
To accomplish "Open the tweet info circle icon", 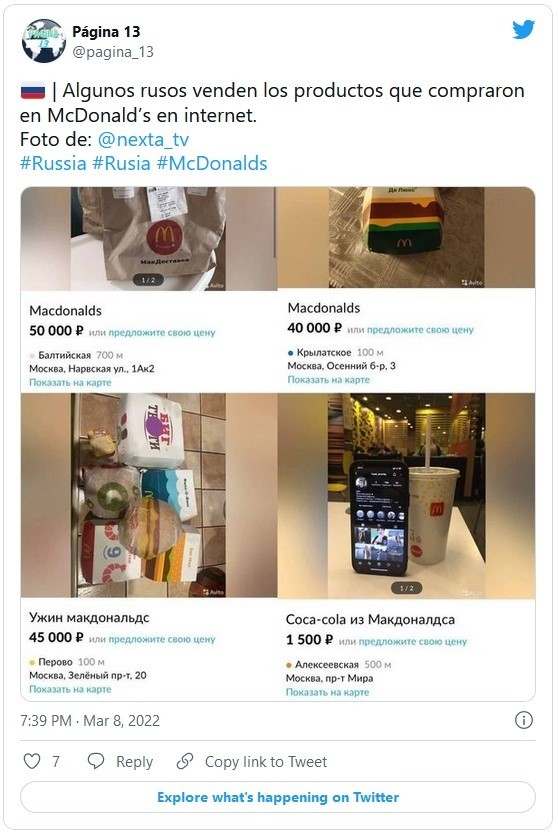I will tap(523, 720).
